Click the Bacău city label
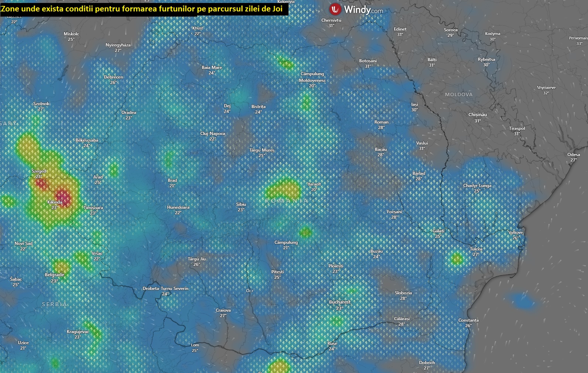This screenshot has width=588, height=373. (381, 149)
